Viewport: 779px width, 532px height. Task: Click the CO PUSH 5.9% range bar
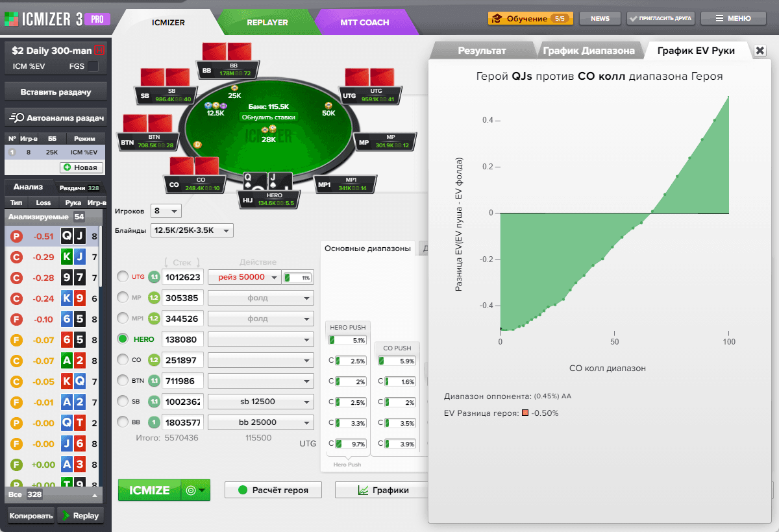397,361
